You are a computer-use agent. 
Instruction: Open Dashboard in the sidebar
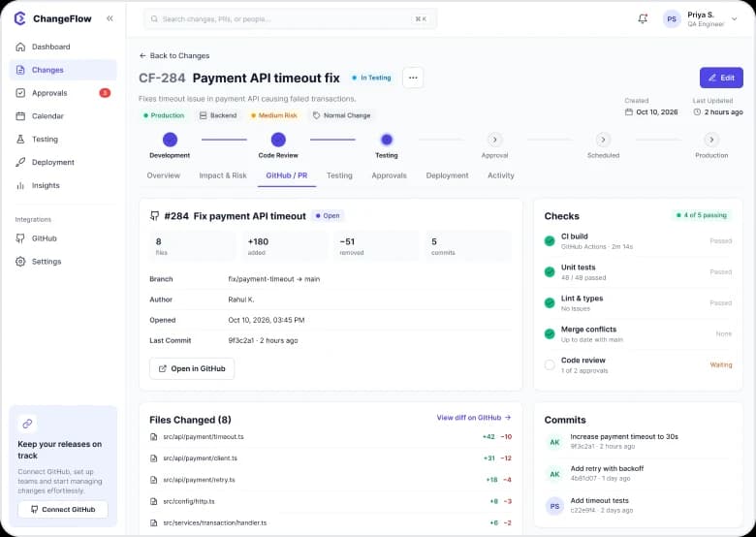click(x=63, y=47)
